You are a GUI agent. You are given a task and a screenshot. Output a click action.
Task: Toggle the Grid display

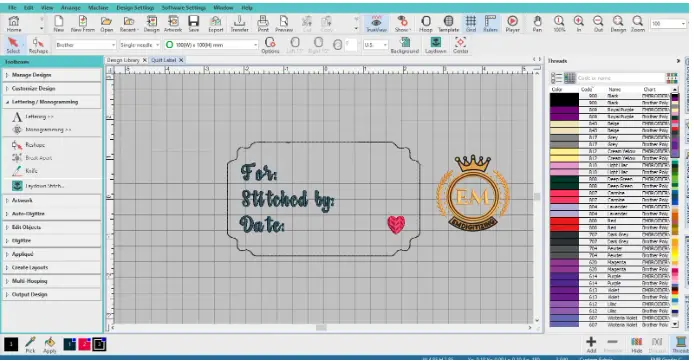pyautogui.click(x=471, y=23)
